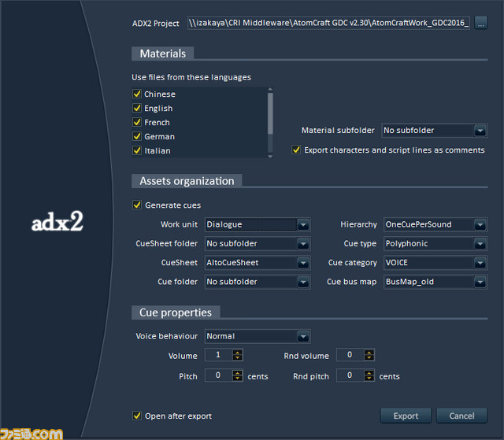Click the languages list scrollbar thumb
The image size is (504, 440).
[x=270, y=113]
